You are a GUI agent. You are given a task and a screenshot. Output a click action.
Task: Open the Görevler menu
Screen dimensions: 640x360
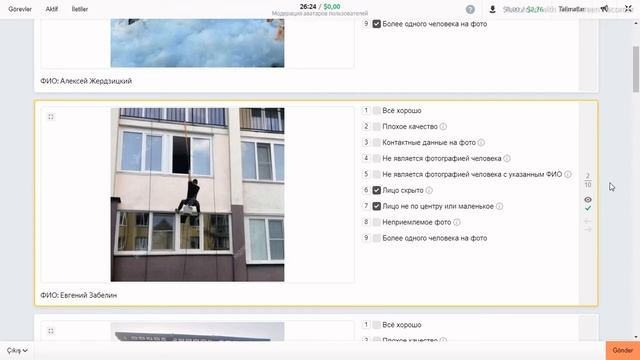pyautogui.click(x=20, y=9)
